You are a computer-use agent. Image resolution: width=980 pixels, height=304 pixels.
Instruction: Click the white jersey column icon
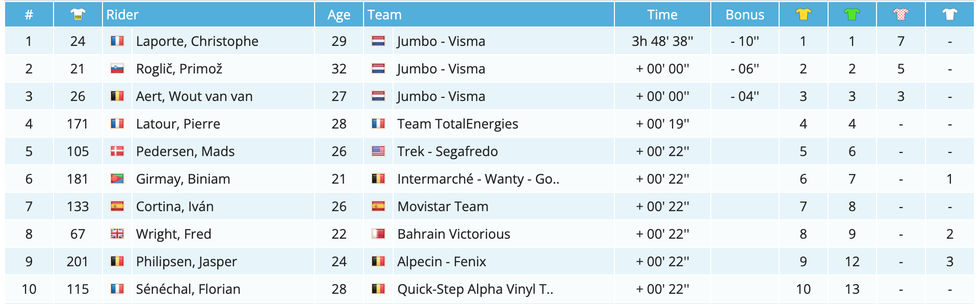(x=949, y=14)
